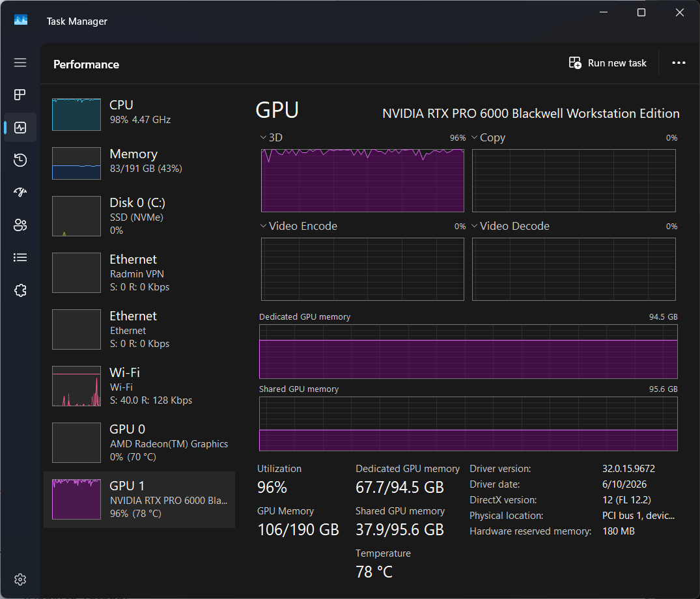Click the 94.5 GB dedicated memory max label
This screenshot has height=599, width=700.
663,316
